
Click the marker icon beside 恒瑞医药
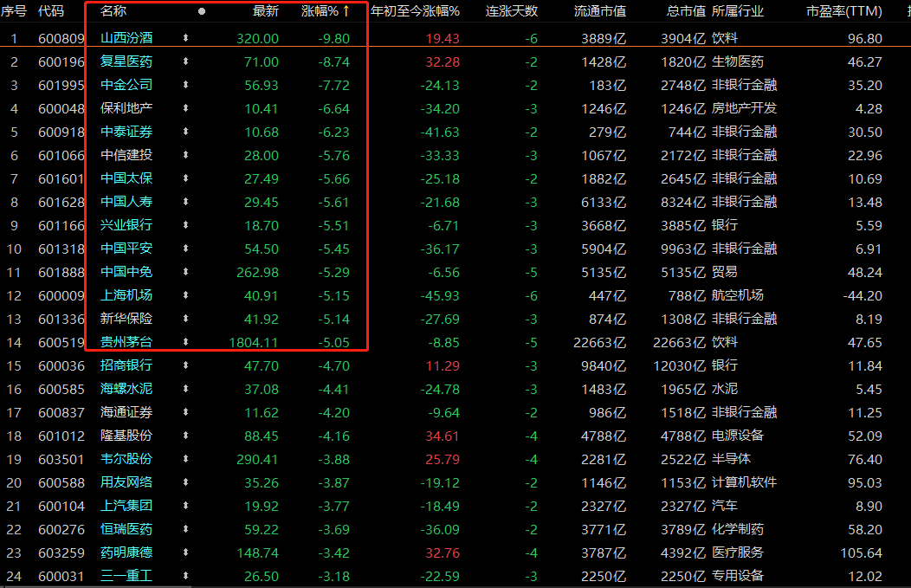tap(186, 529)
